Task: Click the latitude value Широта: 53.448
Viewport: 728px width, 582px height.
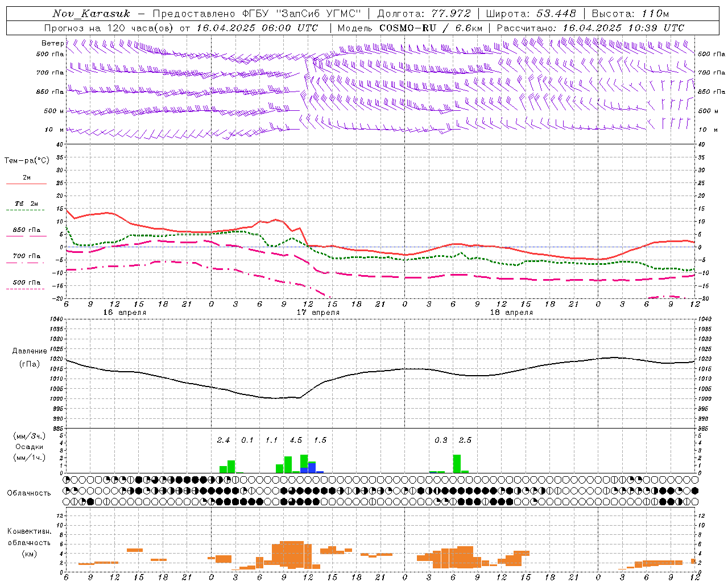Action: (x=531, y=14)
